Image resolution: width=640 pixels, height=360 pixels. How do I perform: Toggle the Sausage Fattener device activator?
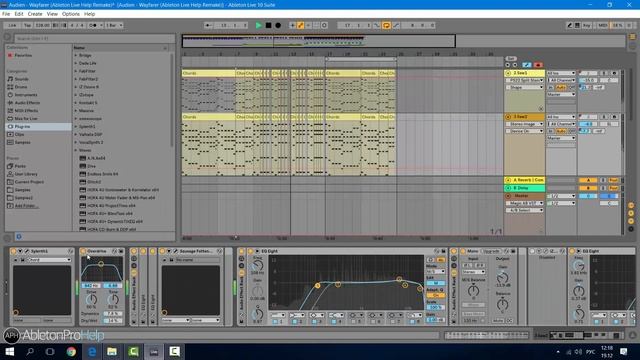pos(162,251)
